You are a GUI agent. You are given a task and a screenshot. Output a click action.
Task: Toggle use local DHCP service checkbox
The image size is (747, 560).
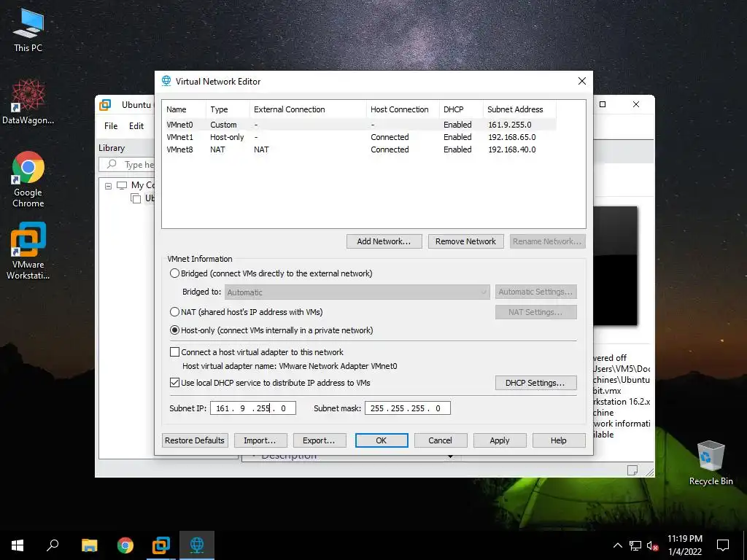[x=174, y=382]
